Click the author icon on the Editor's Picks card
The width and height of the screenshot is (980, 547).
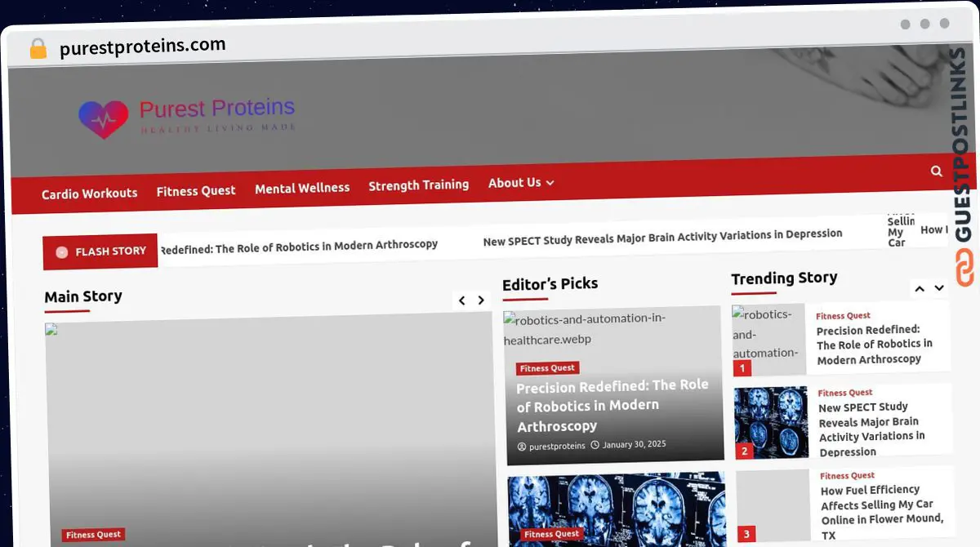pos(522,445)
